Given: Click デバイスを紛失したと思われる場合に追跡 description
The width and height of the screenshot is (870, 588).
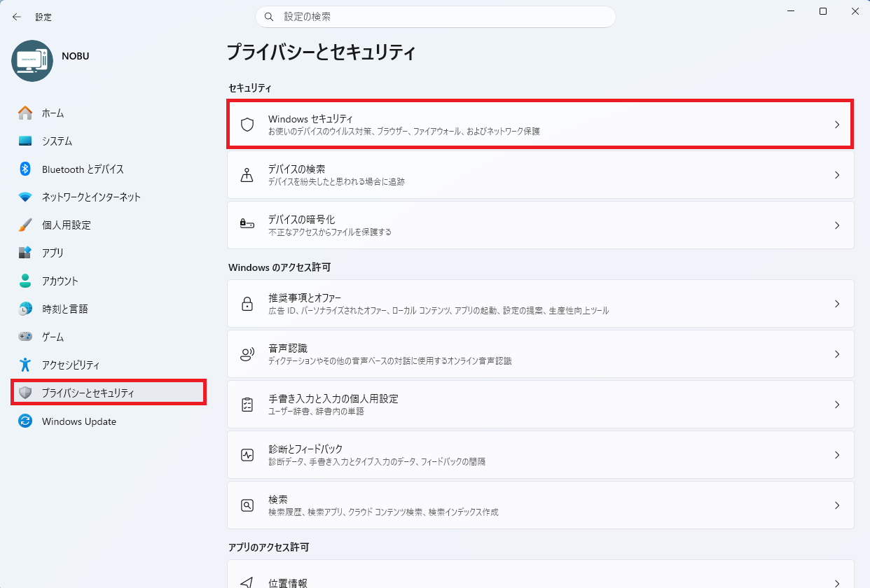Looking at the screenshot, I should click(x=336, y=182).
